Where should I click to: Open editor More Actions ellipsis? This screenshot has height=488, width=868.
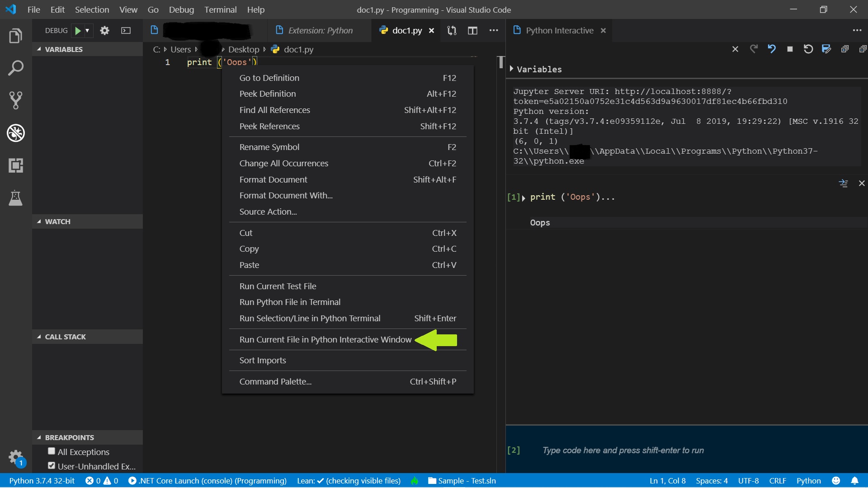point(494,30)
